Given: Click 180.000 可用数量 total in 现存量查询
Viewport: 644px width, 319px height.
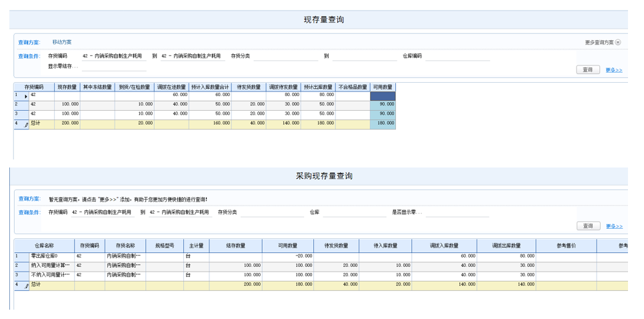Looking at the screenshot, I should click(383, 124).
